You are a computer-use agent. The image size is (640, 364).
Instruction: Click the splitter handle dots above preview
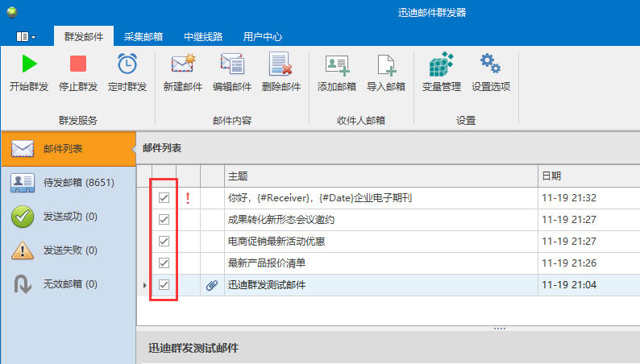500,328
